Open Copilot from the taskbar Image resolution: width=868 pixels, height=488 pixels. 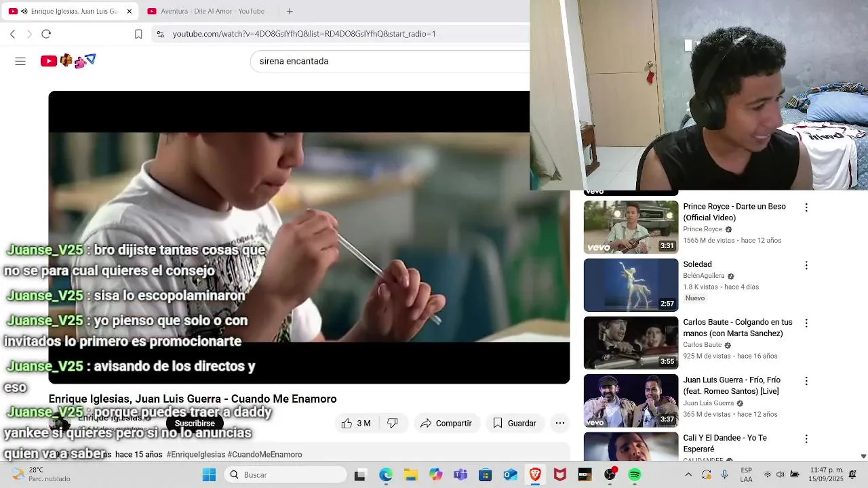click(x=435, y=474)
